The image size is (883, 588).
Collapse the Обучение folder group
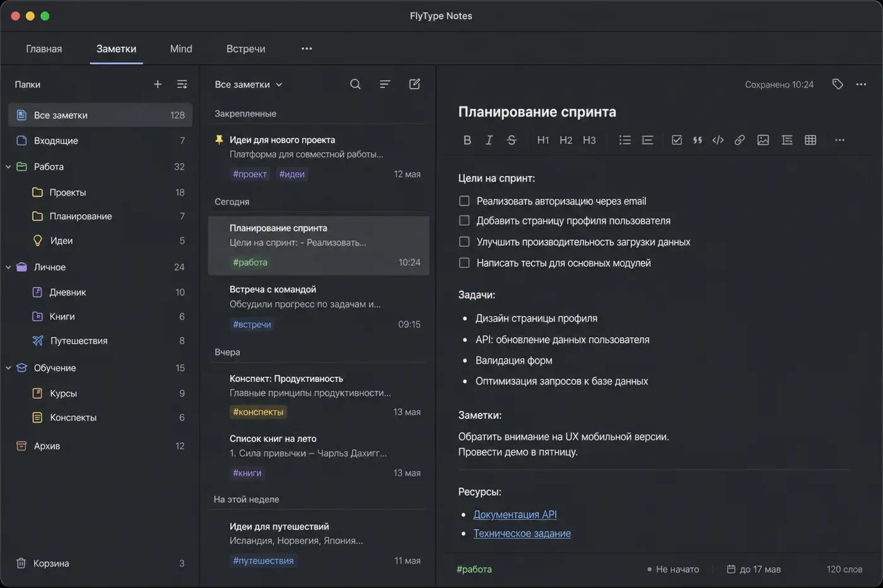point(8,368)
